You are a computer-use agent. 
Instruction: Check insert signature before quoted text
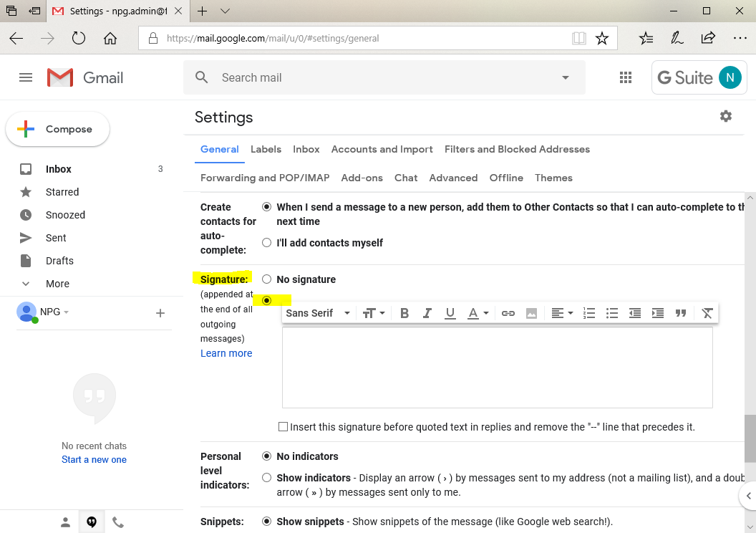click(x=283, y=427)
